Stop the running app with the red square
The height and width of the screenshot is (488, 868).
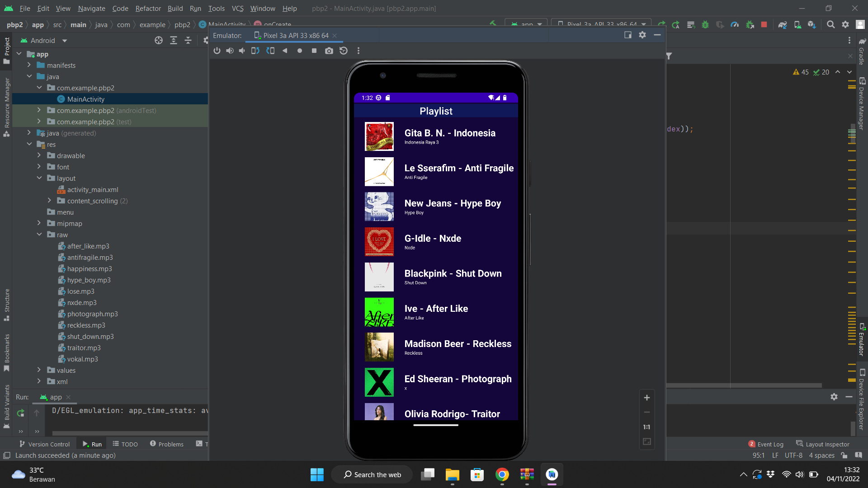coord(764,24)
